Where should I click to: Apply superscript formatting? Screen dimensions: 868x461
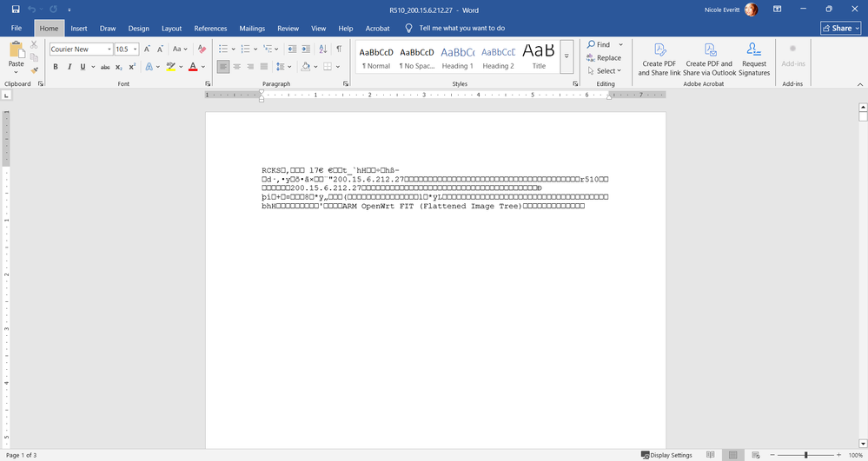coord(132,67)
